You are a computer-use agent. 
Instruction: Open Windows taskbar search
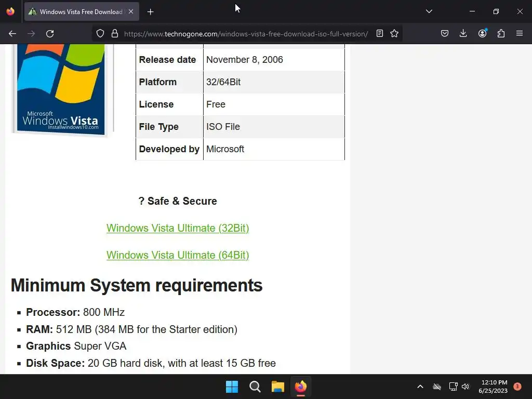[x=255, y=387]
